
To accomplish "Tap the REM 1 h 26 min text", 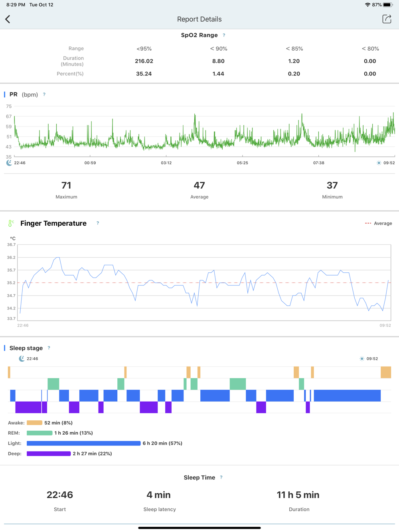I will click(x=74, y=433).
